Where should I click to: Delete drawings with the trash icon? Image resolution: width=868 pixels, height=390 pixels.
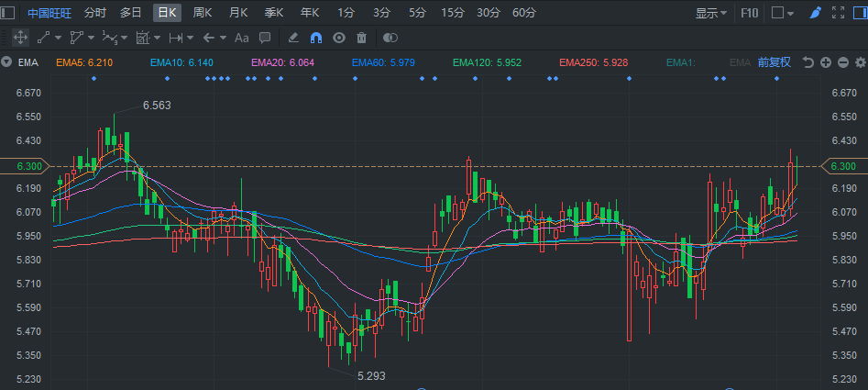[x=361, y=38]
